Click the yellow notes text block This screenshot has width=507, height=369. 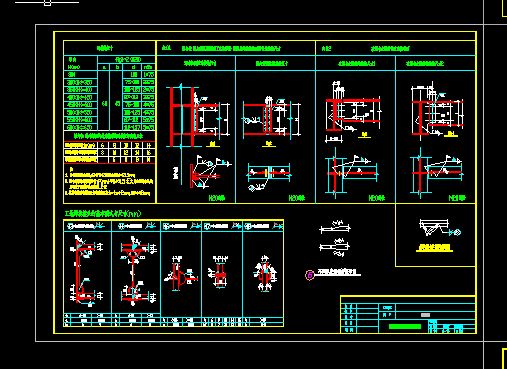coord(109,182)
